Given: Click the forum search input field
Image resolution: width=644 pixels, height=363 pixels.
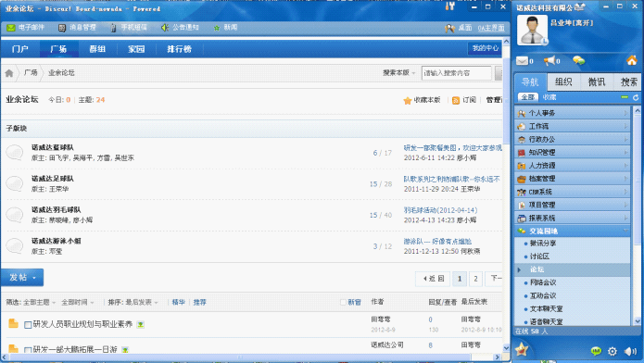Looking at the screenshot, I should [x=456, y=73].
